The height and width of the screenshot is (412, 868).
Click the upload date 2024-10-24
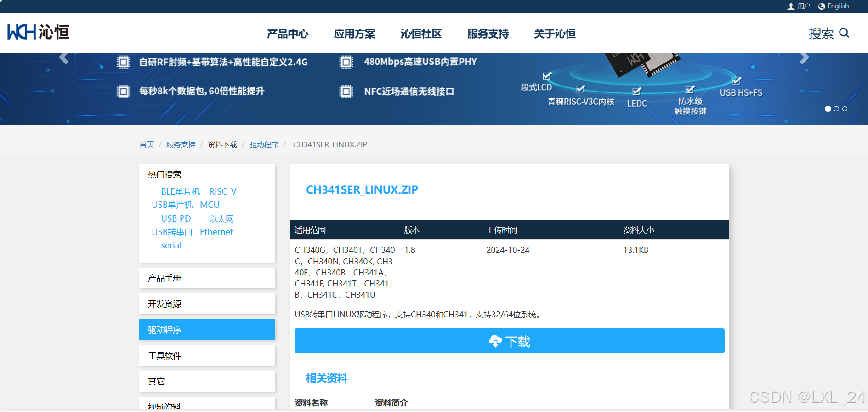tap(508, 250)
